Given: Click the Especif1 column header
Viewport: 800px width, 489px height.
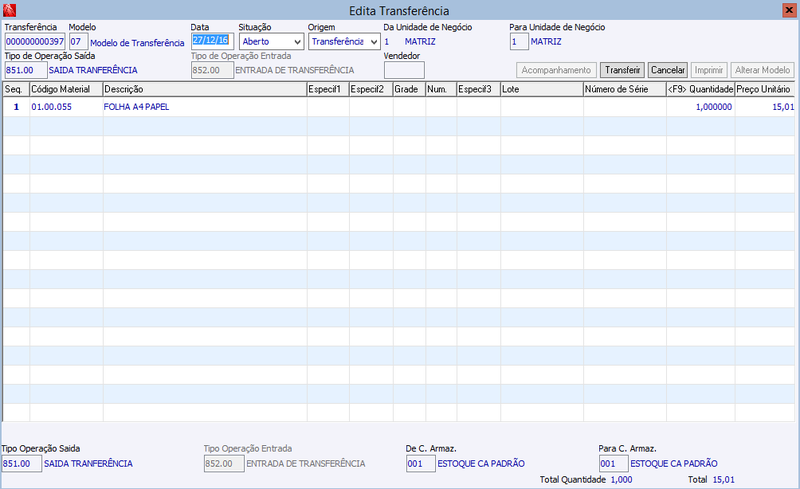Looking at the screenshot, I should (328, 89).
